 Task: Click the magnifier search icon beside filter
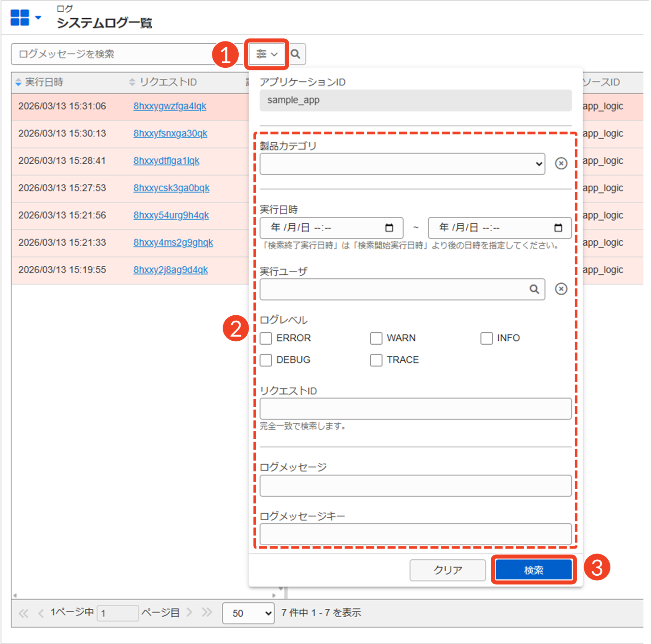point(295,54)
